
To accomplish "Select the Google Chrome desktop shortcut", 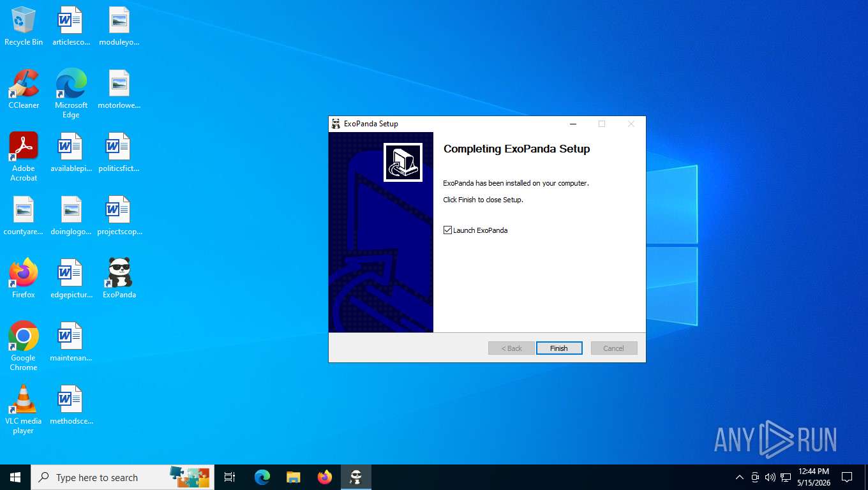I will click(x=24, y=346).
